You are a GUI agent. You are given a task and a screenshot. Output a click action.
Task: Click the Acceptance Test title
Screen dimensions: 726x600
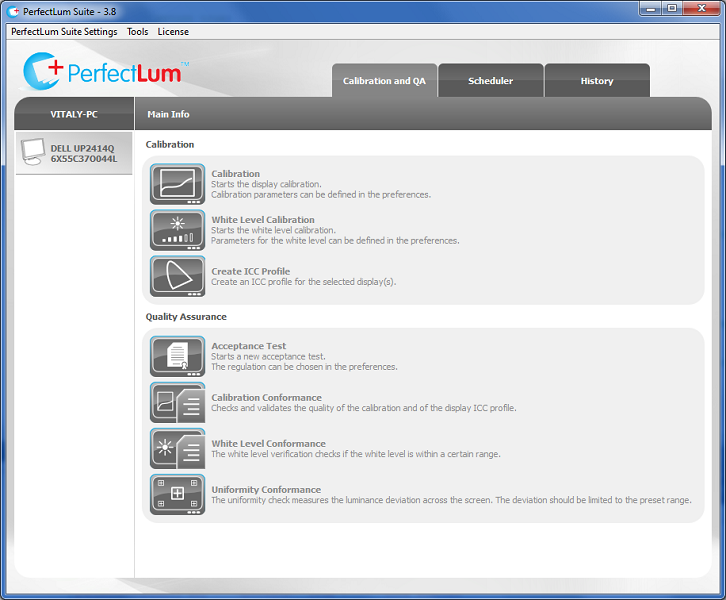point(249,346)
